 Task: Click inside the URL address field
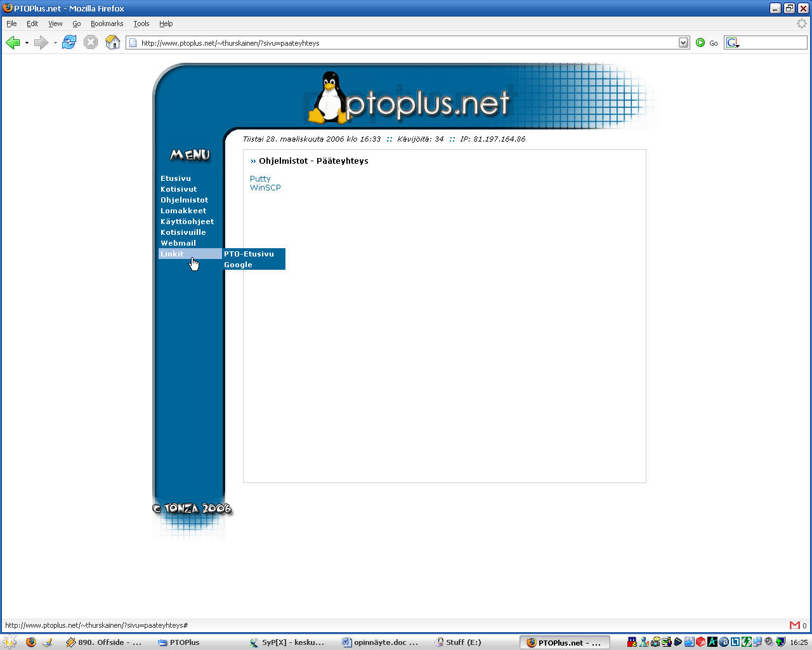tap(406, 43)
